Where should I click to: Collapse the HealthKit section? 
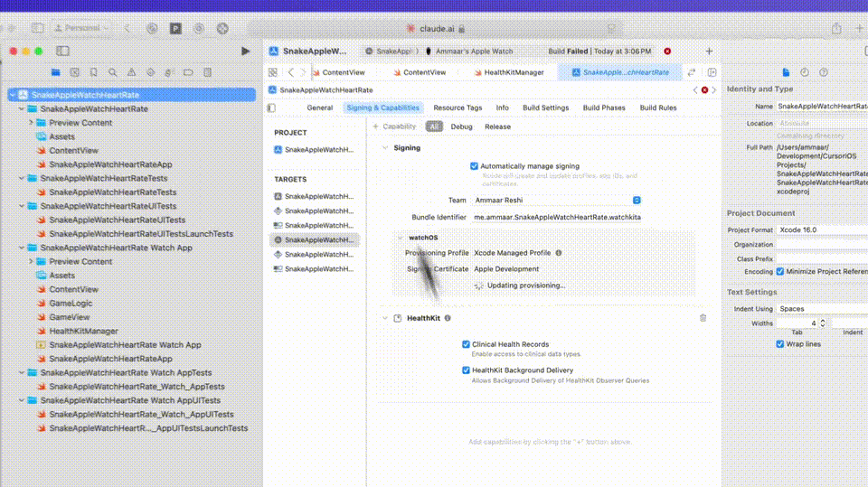pyautogui.click(x=385, y=318)
